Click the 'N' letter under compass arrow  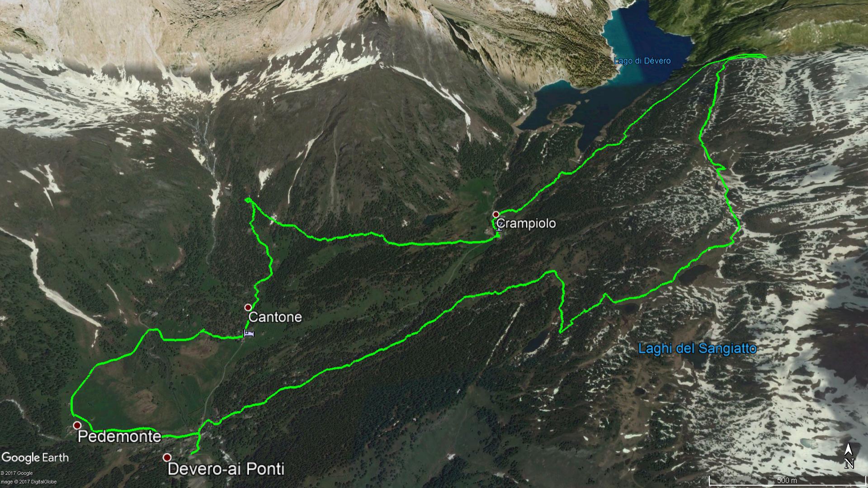coord(849,464)
